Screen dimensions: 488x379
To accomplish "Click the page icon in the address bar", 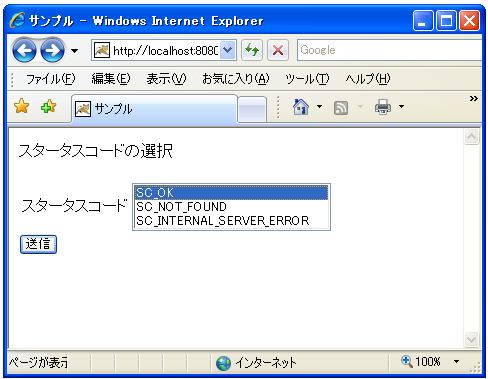I will tap(102, 50).
